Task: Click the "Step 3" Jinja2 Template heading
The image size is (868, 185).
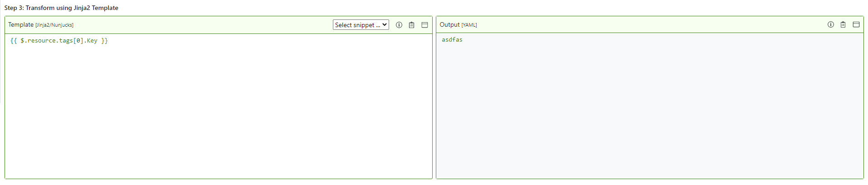Action: (61, 8)
